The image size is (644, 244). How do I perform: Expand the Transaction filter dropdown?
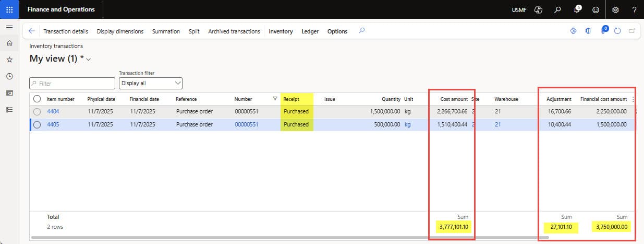coord(150,83)
